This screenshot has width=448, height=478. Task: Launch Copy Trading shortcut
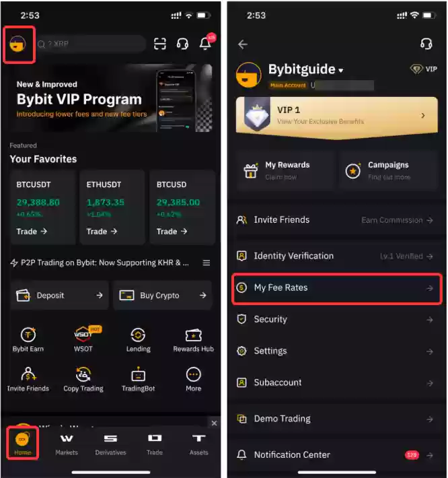click(x=83, y=379)
